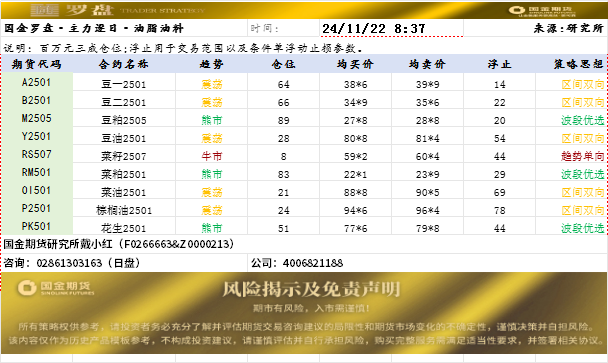This screenshot has height=363, width=608.
Task: Select futures code cell P2501
Action: 36,208
